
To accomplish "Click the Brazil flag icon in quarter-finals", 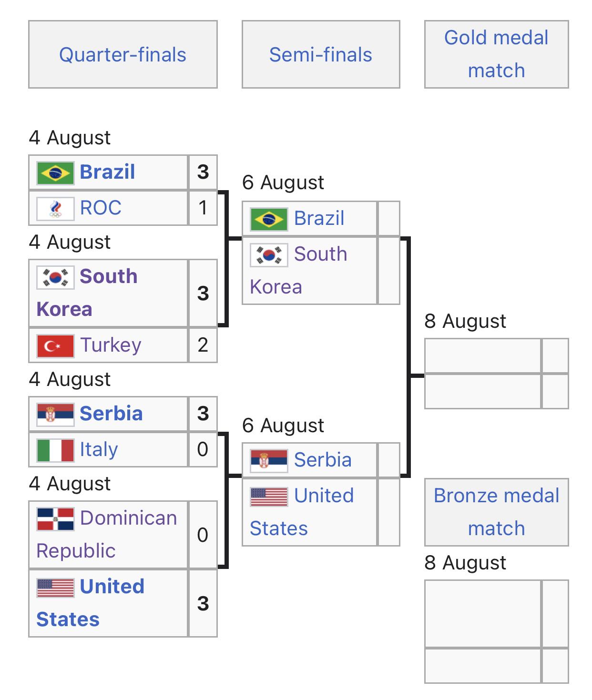I will pos(55,172).
